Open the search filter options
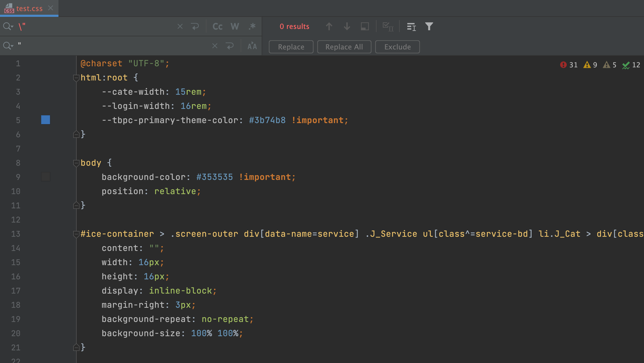Image resolution: width=644 pixels, height=363 pixels. click(x=429, y=26)
